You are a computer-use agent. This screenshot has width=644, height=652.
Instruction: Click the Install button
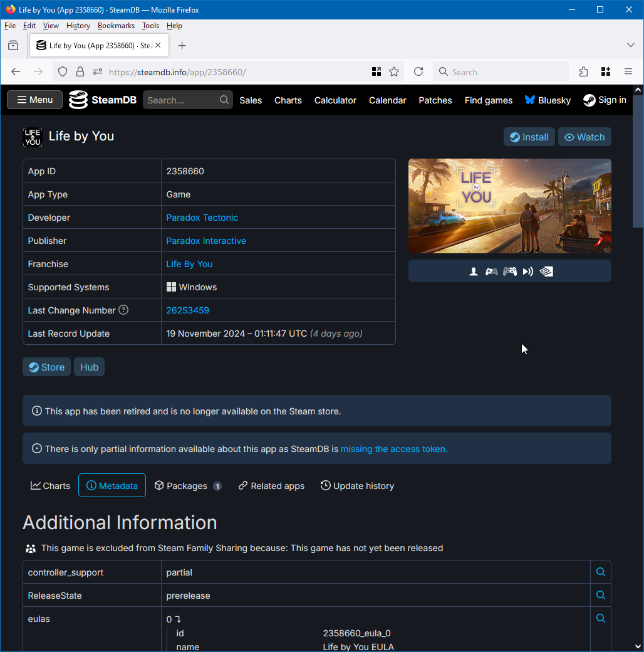[x=529, y=137]
